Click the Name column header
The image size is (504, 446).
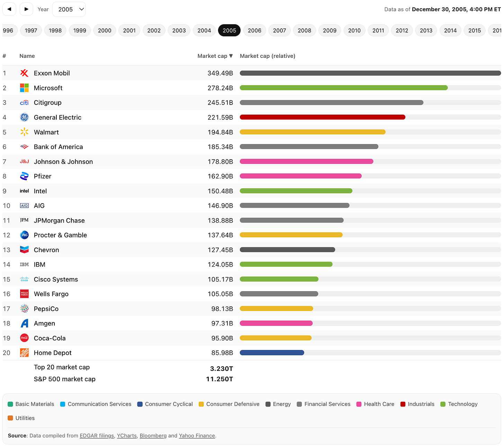[x=27, y=56]
